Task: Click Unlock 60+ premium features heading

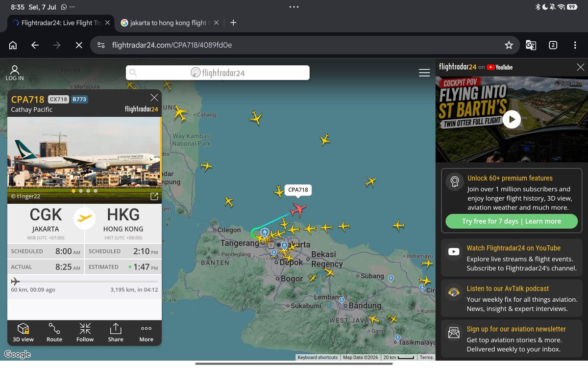Action: click(510, 178)
